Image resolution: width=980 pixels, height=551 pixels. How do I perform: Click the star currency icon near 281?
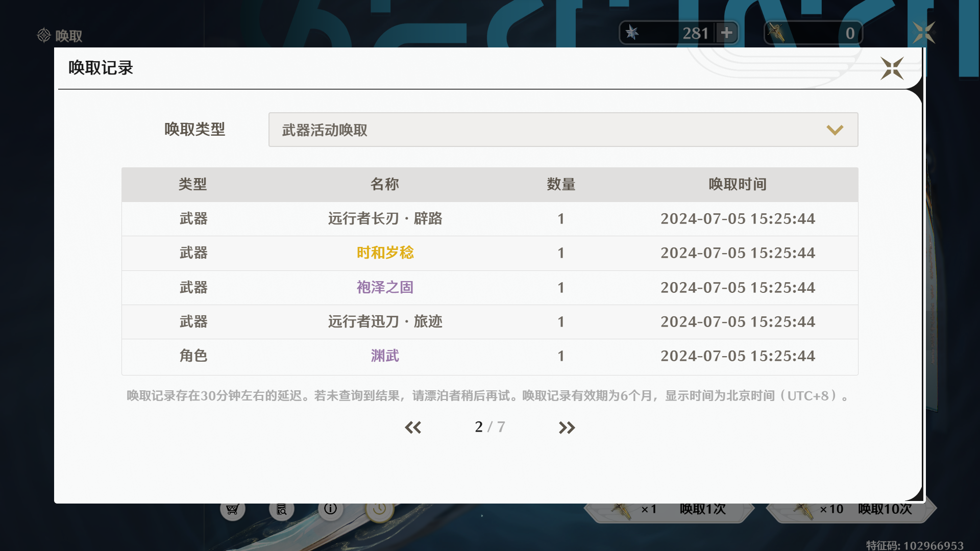632,33
